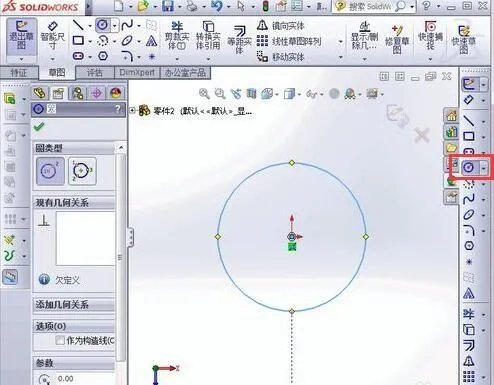Click the 修复草图 Repair Sketch tool
The width and height of the screenshot is (494, 385).
[x=397, y=39]
